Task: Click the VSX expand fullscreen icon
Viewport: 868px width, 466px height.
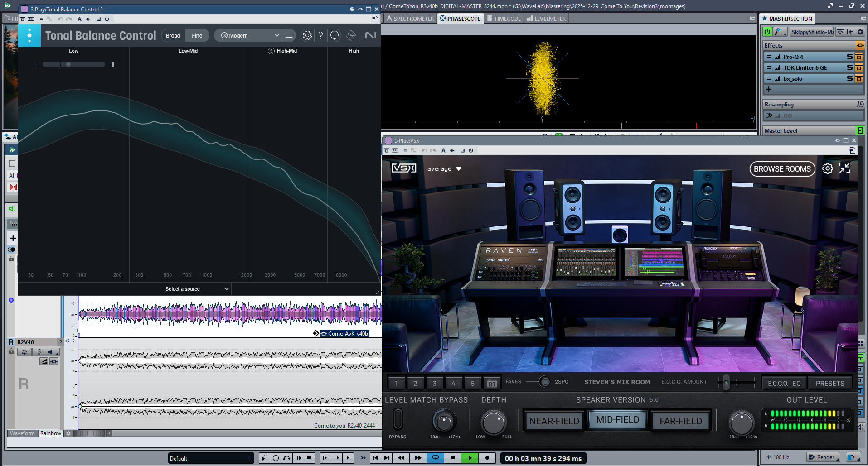Action: point(844,168)
